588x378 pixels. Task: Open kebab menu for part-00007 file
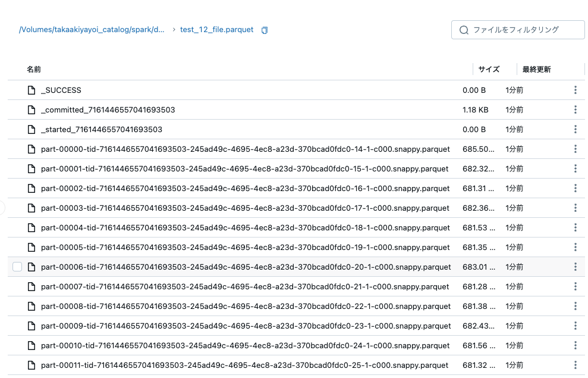click(x=576, y=286)
